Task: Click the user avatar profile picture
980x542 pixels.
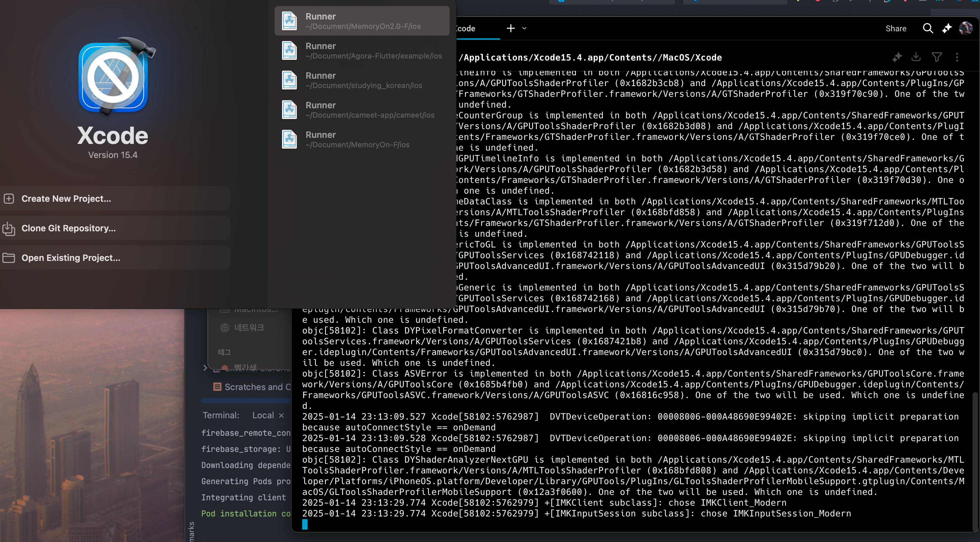Action: 966,28
